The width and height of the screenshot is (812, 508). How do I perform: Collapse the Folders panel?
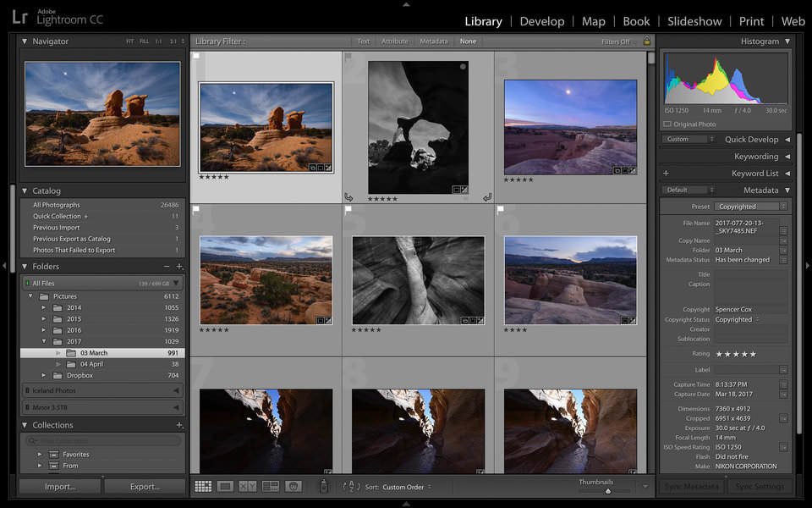point(25,267)
